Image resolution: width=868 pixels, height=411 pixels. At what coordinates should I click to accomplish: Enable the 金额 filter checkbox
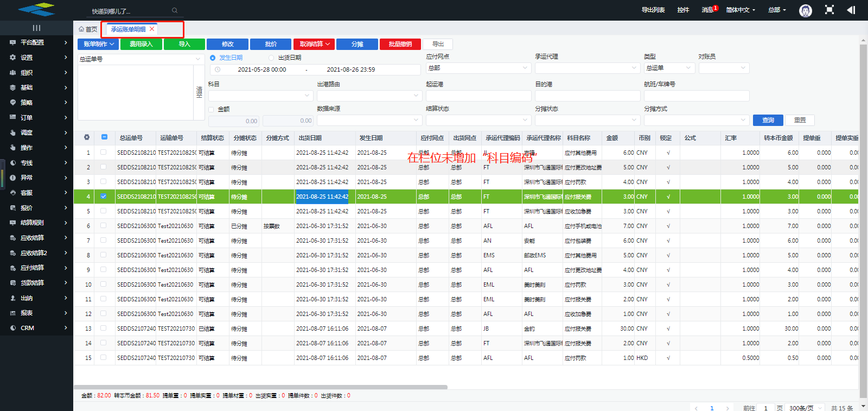(x=211, y=109)
